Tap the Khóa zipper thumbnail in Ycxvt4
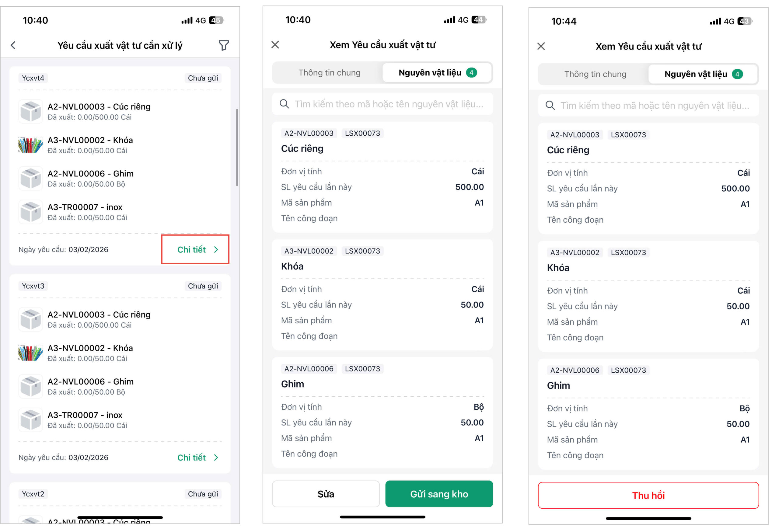This screenshot has width=779, height=532. pos(30,145)
